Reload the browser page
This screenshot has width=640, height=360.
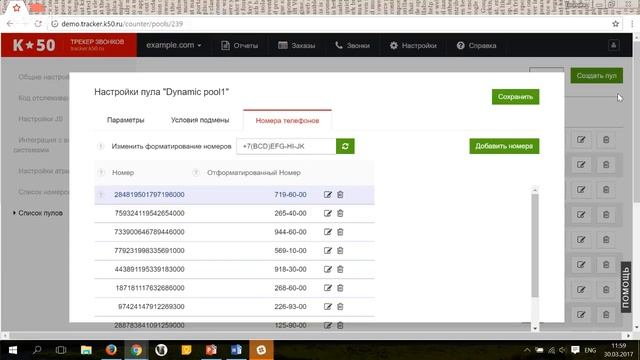[x=38, y=24]
